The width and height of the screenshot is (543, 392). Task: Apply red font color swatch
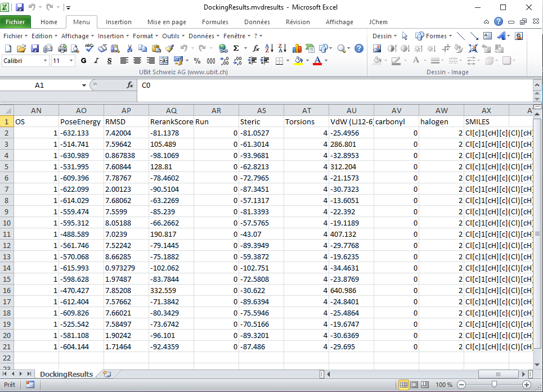pos(317,61)
